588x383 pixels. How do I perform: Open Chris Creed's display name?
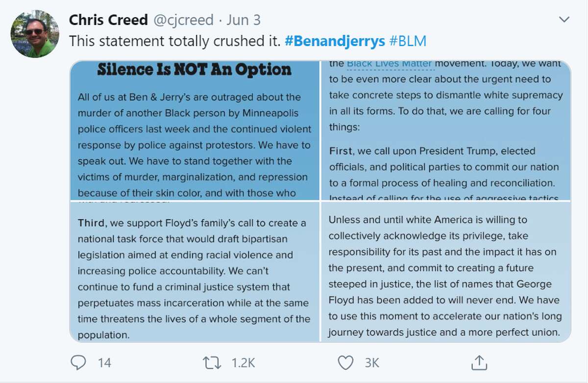click(x=109, y=20)
